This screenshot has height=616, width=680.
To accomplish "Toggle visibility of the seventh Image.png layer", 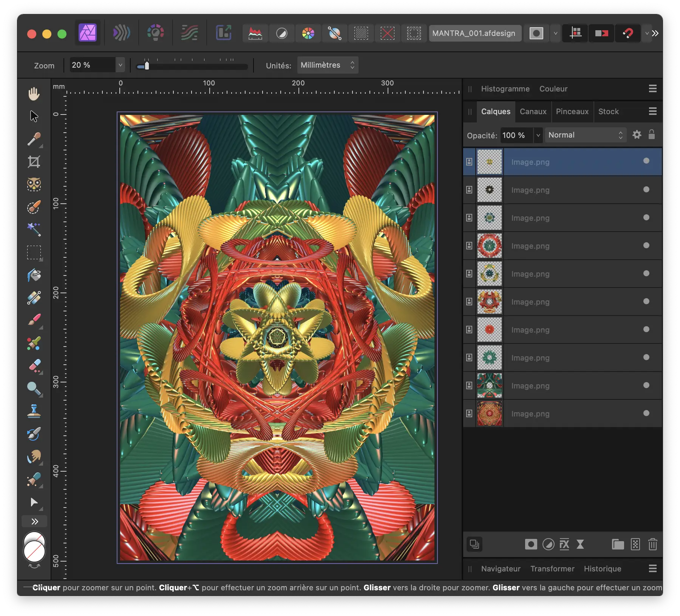I will pos(646,329).
